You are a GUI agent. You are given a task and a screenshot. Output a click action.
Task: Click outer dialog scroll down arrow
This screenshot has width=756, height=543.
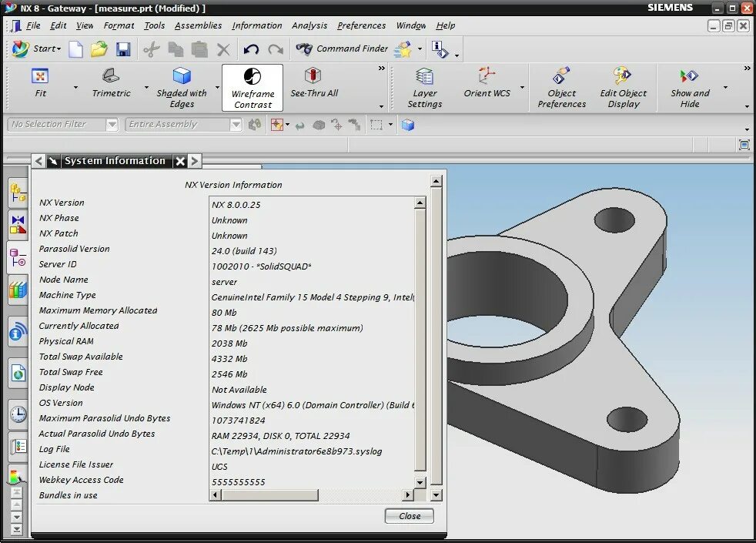436,494
